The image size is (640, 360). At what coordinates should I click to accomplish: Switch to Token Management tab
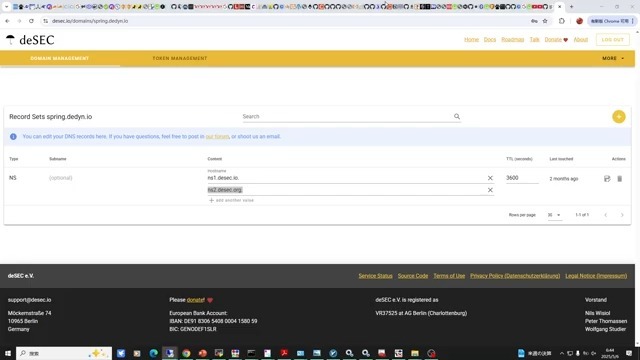180,58
